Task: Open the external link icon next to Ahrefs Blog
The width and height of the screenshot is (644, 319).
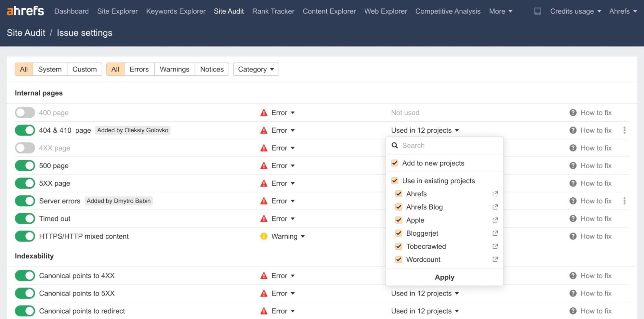Action: pyautogui.click(x=495, y=207)
